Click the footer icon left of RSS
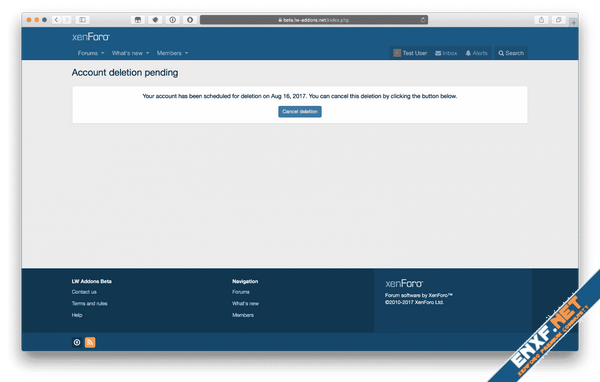600x382 pixels. click(77, 342)
